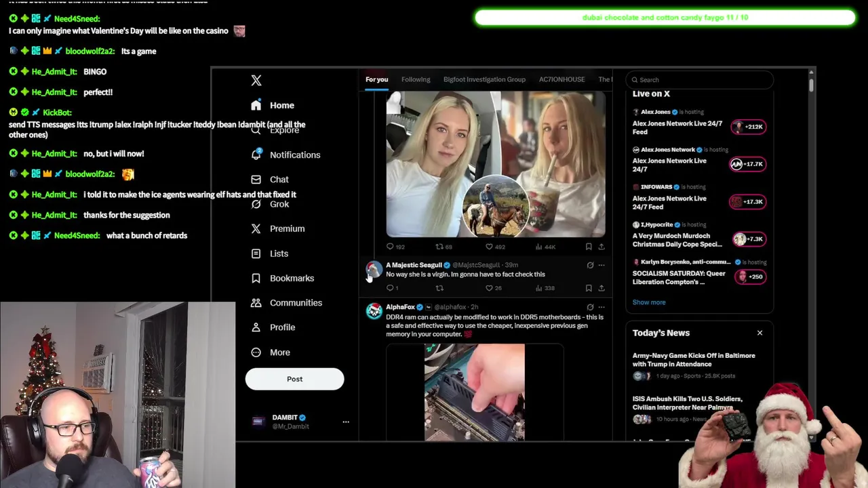Join Alex Jones live with +212K

click(748, 127)
